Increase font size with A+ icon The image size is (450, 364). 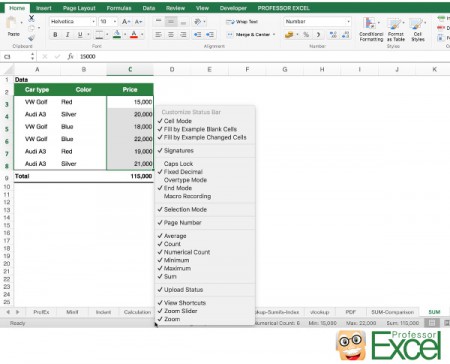point(126,22)
